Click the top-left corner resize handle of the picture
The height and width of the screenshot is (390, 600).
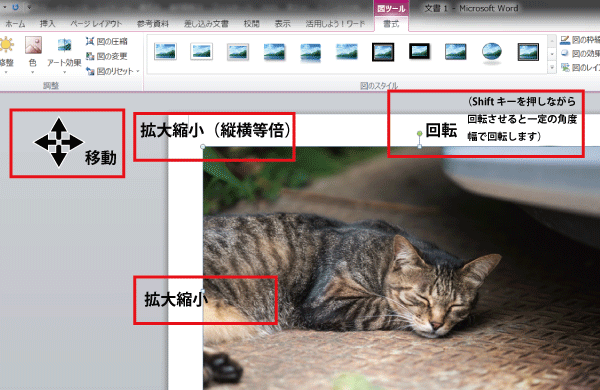click(203, 147)
